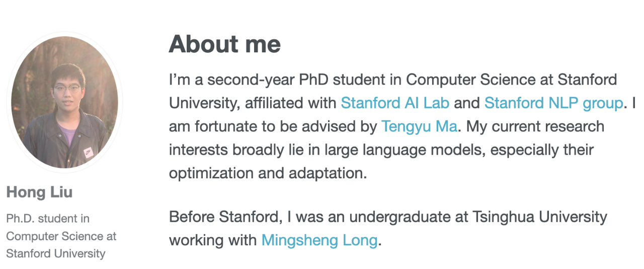Visit advisor Tengyu Ma's page link

[x=419, y=127]
